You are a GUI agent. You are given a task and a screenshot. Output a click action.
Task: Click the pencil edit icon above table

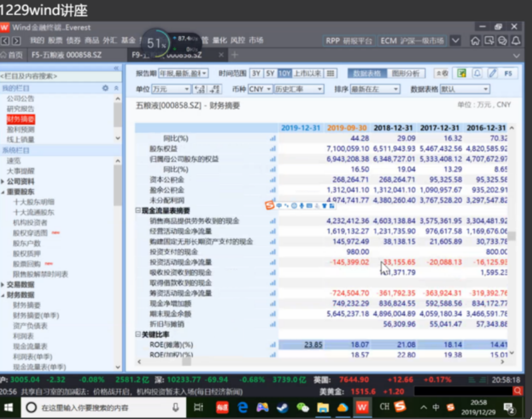(492, 73)
